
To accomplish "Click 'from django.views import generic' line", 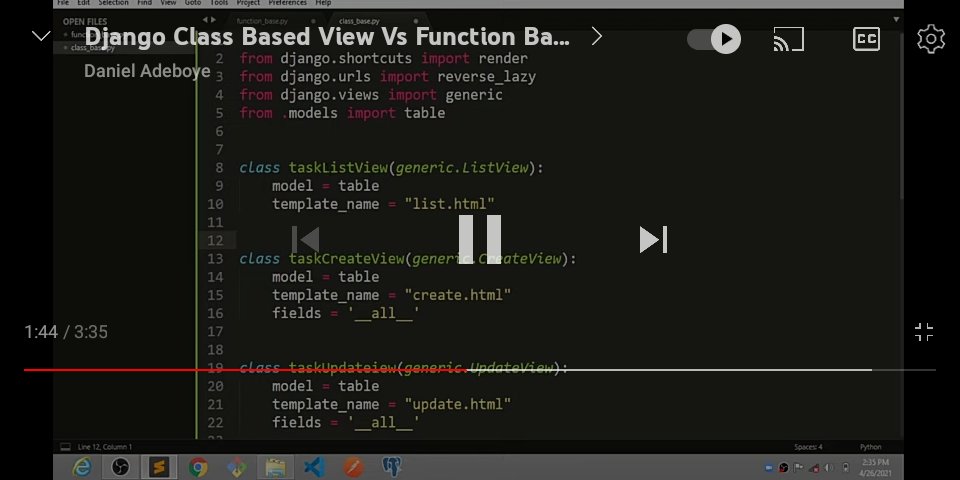I will tap(371, 95).
